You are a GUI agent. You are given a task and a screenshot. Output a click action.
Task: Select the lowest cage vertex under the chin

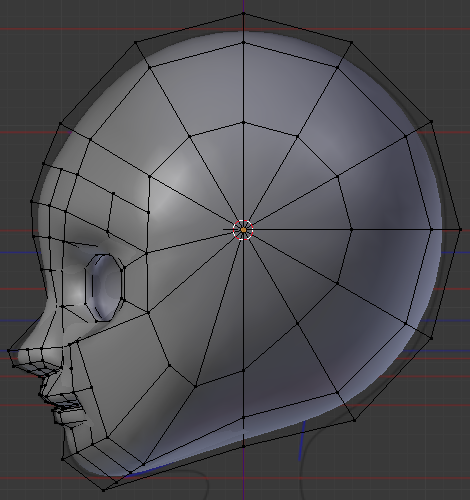click(103, 490)
